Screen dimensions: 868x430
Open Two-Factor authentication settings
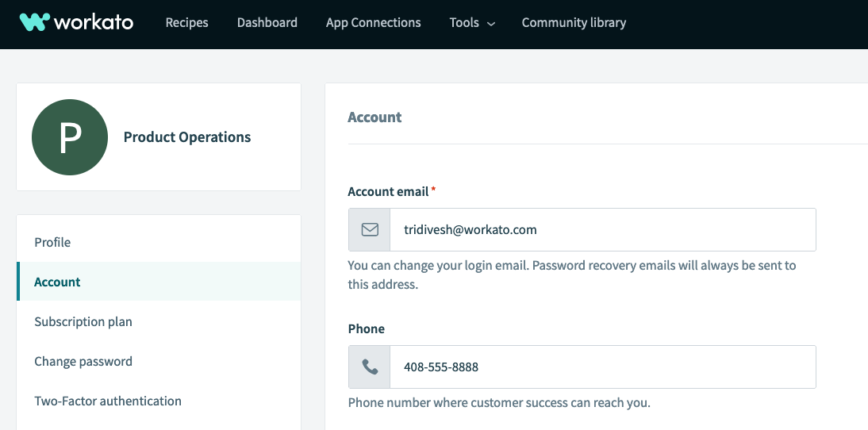point(159,401)
